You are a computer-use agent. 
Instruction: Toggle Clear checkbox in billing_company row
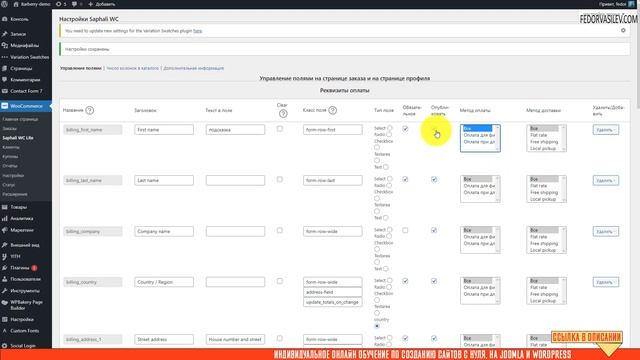coord(280,230)
